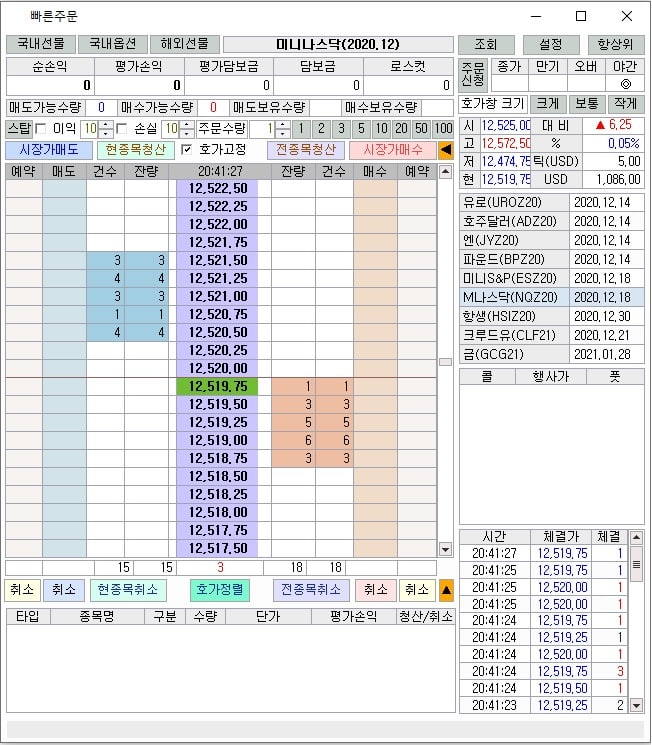Click the 12,520.00 price row

pos(217,369)
